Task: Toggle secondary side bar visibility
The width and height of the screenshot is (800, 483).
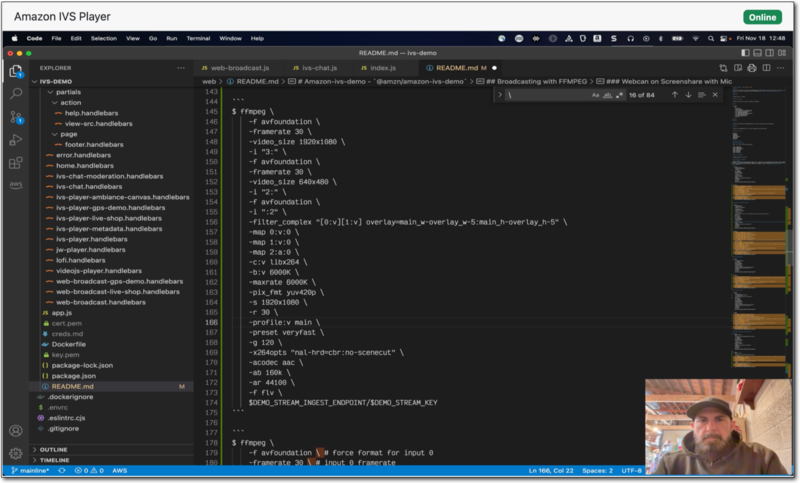Action: coord(769,53)
